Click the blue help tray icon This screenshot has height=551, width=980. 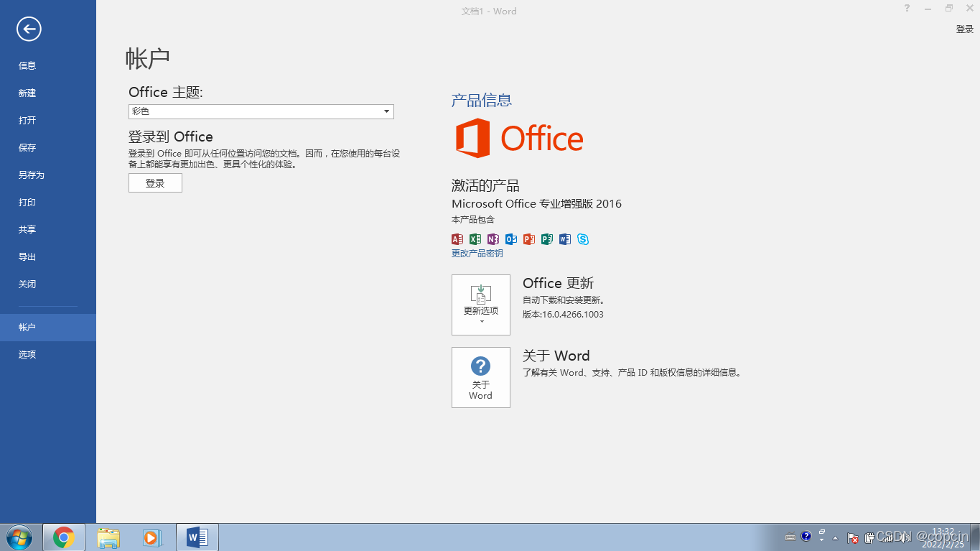(806, 537)
